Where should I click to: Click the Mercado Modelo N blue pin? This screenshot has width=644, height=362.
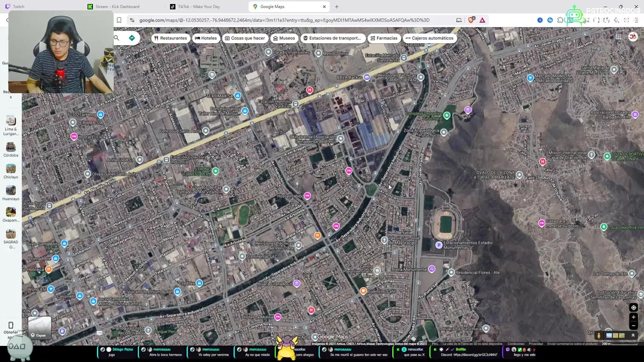click(x=530, y=77)
